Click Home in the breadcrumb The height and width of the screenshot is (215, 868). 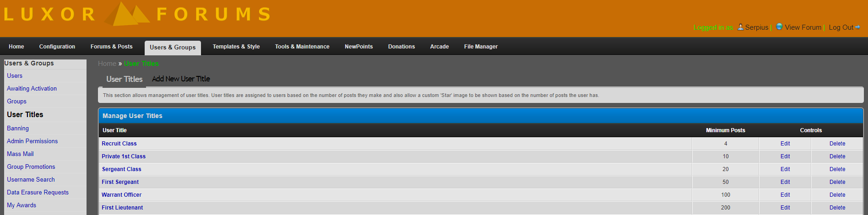coord(107,64)
